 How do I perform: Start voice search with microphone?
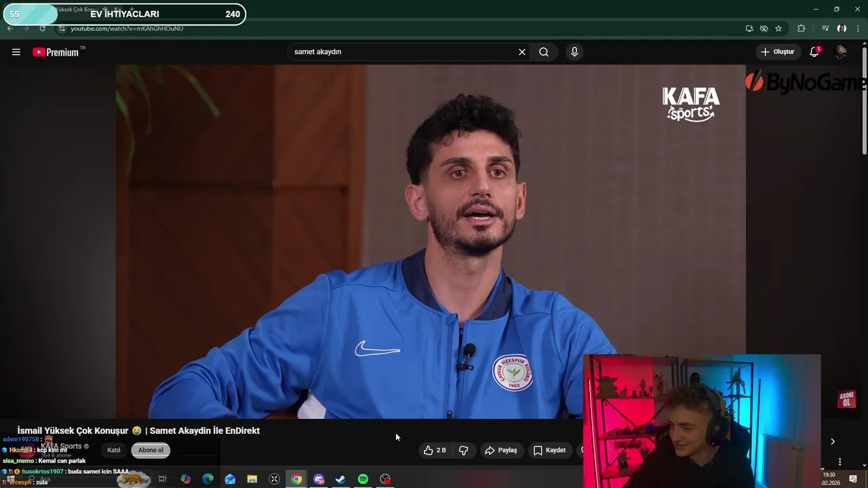coord(574,52)
